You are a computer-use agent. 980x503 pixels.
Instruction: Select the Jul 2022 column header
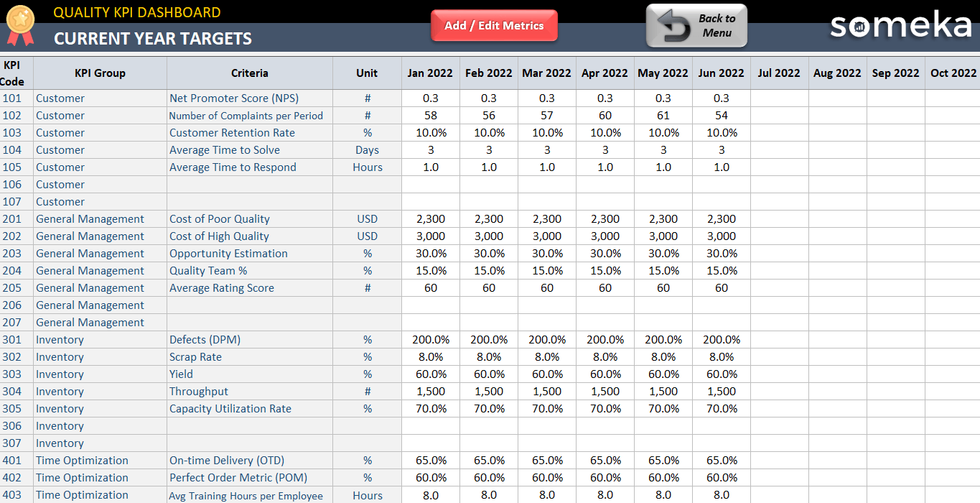point(779,73)
